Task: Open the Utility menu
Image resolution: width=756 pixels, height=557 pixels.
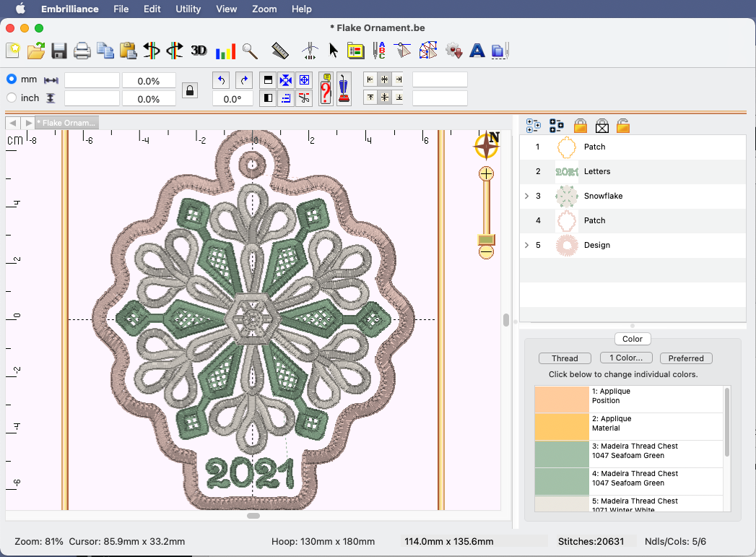Action: [188, 9]
